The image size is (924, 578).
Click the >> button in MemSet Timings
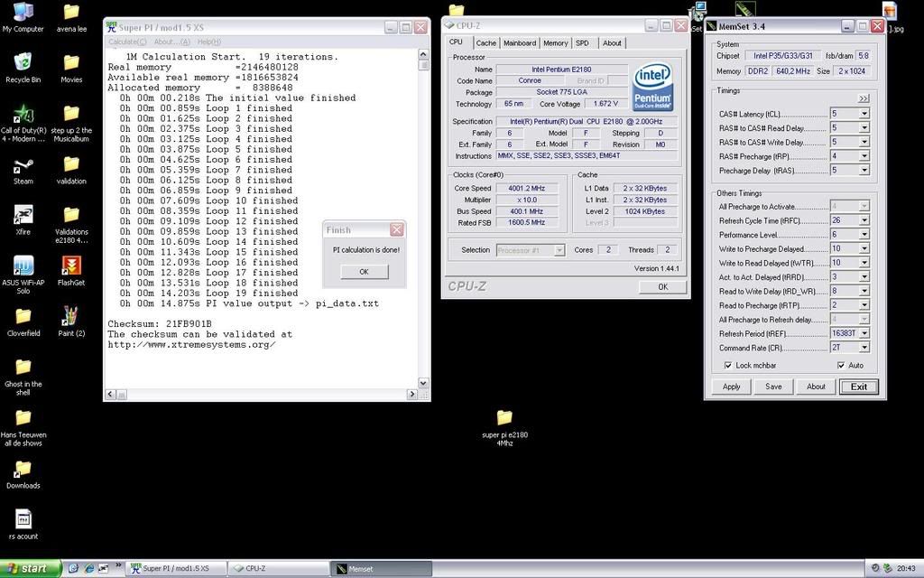point(864,98)
